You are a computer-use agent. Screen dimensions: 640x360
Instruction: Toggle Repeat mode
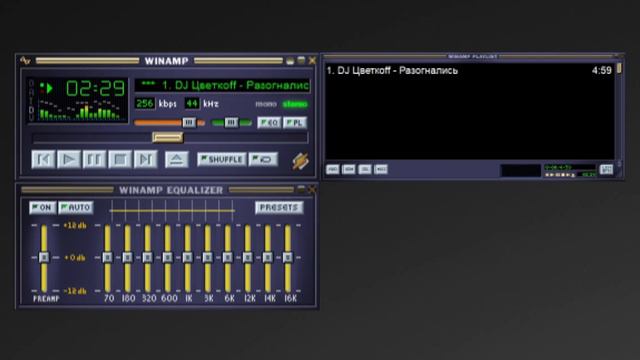click(263, 159)
